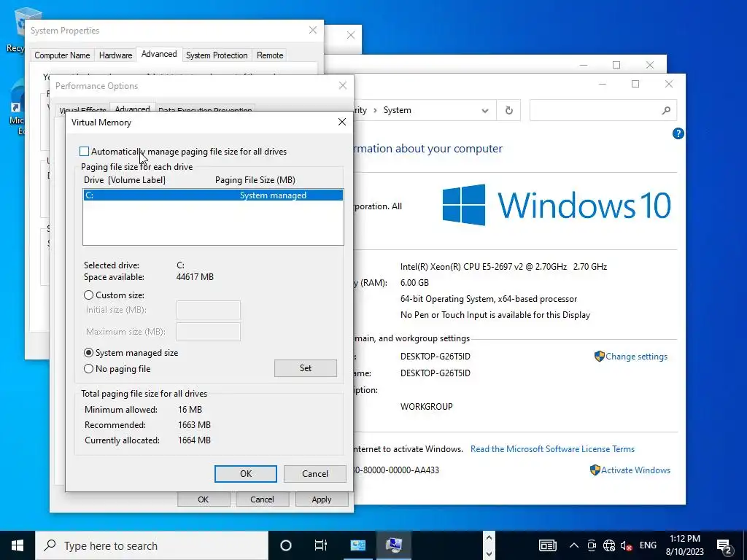Switch to Visual Effects tab in Performance Options
The height and width of the screenshot is (560, 747).
click(82, 110)
